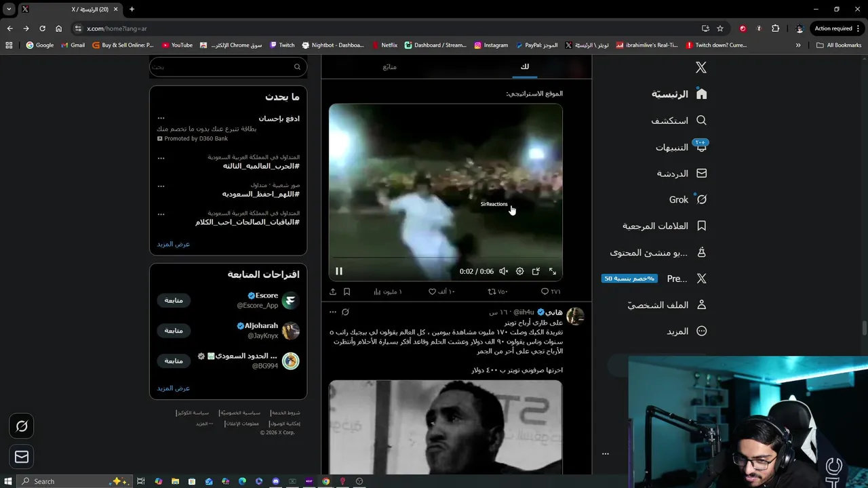Reply to the video post (٢٧١)
The height and width of the screenshot is (488, 868).
(x=550, y=291)
